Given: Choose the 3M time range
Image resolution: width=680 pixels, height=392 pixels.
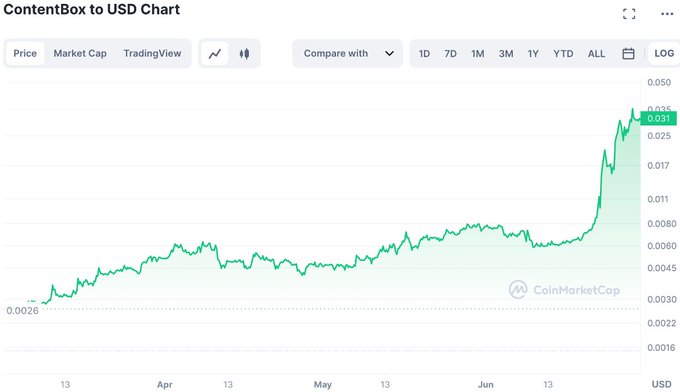Looking at the screenshot, I should pos(506,54).
